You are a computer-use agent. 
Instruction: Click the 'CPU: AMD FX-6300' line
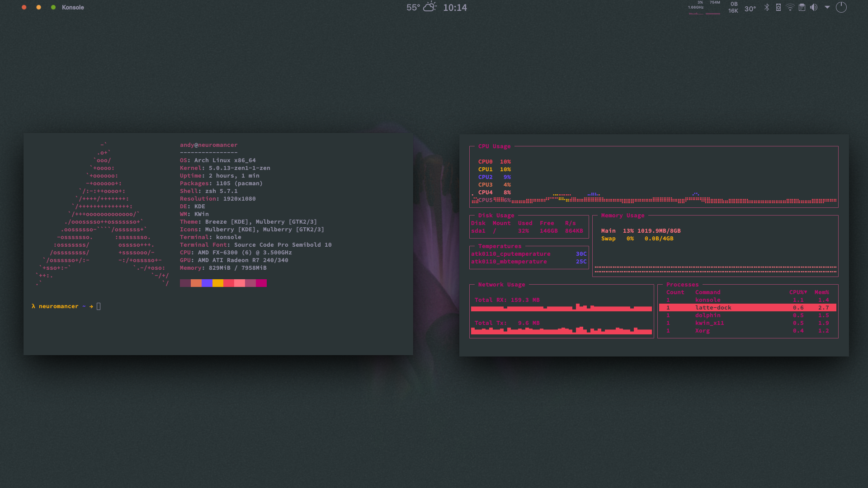[x=236, y=253]
